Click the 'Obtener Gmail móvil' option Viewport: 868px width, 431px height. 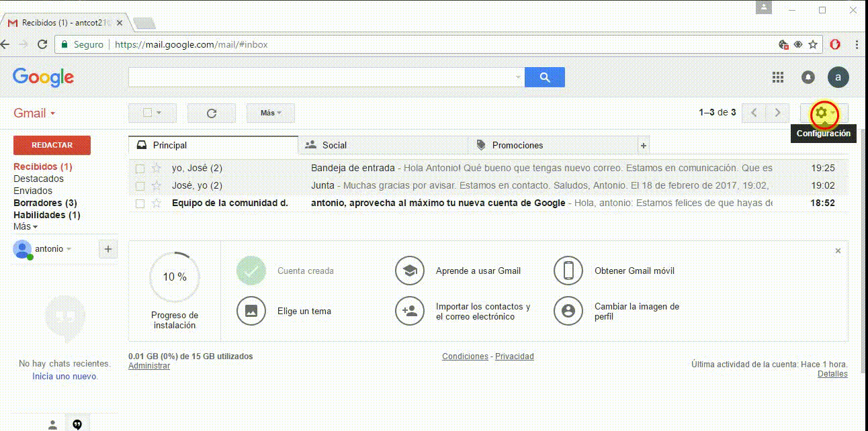[x=635, y=271]
